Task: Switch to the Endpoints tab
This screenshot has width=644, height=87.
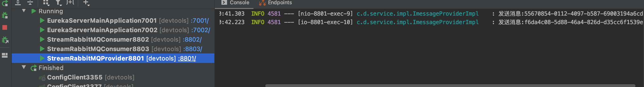Action: 275,3
